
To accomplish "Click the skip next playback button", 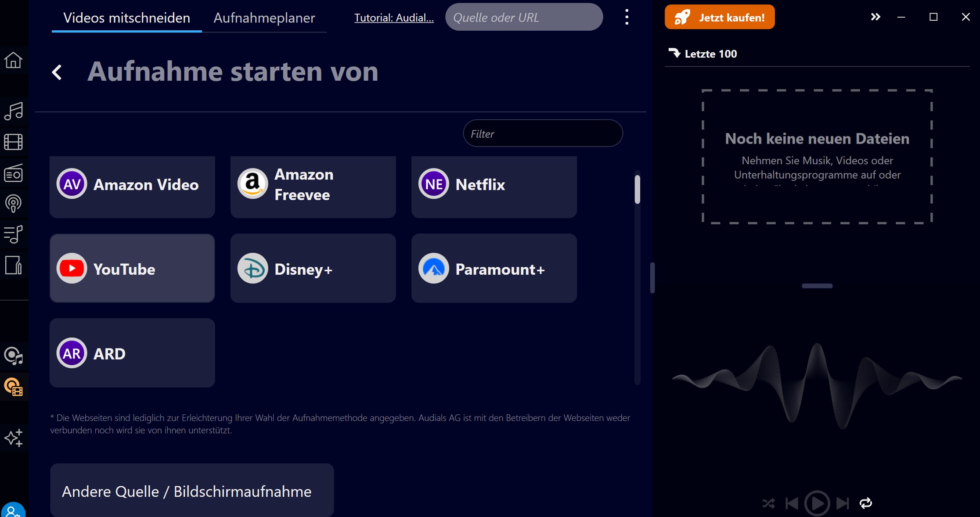I will [x=841, y=503].
